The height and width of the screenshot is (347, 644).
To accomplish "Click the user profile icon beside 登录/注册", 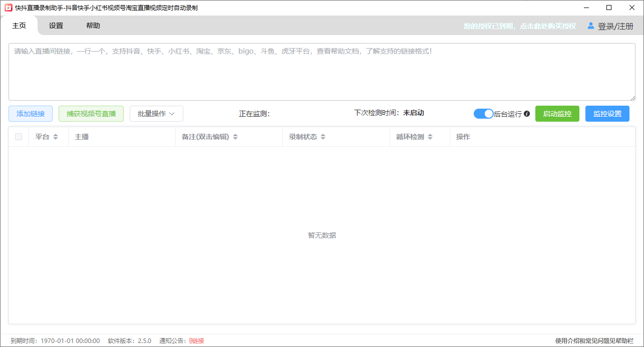I will coord(591,26).
